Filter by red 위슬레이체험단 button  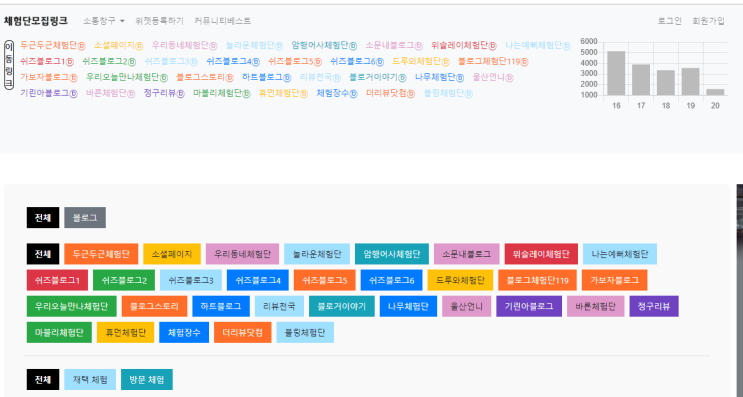(541, 254)
